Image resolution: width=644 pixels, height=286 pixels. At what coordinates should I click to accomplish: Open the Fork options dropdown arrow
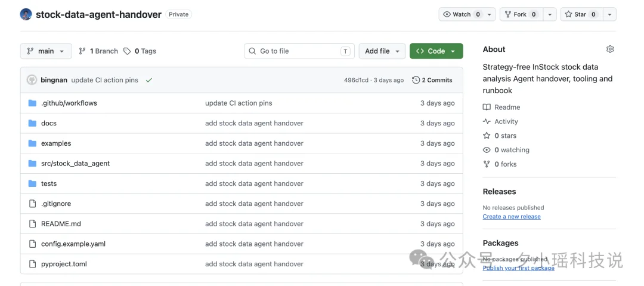point(550,14)
